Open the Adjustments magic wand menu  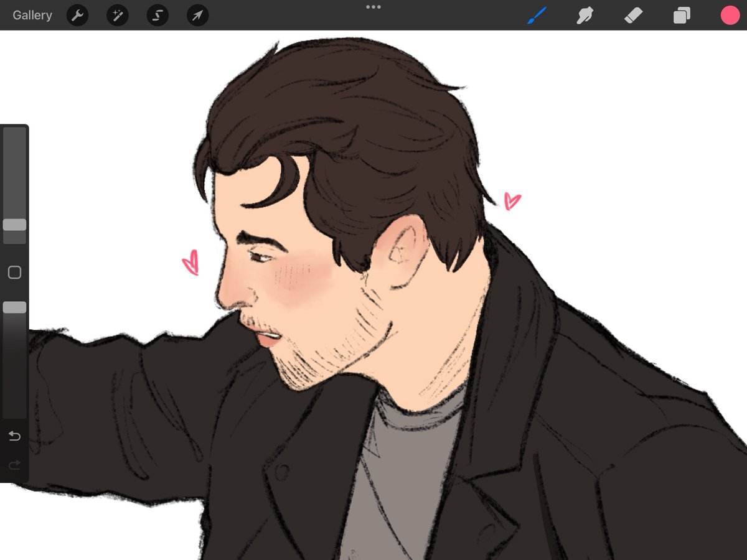pyautogui.click(x=117, y=16)
